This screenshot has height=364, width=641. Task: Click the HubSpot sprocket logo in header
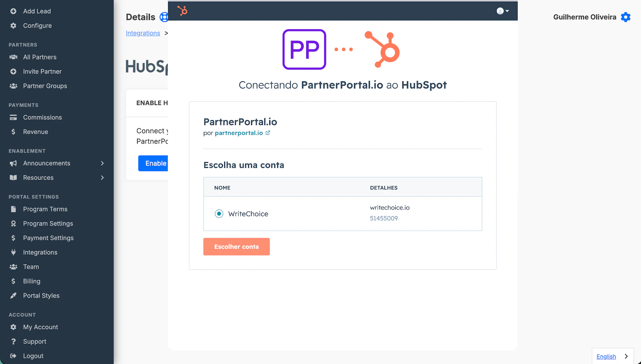[x=182, y=11]
